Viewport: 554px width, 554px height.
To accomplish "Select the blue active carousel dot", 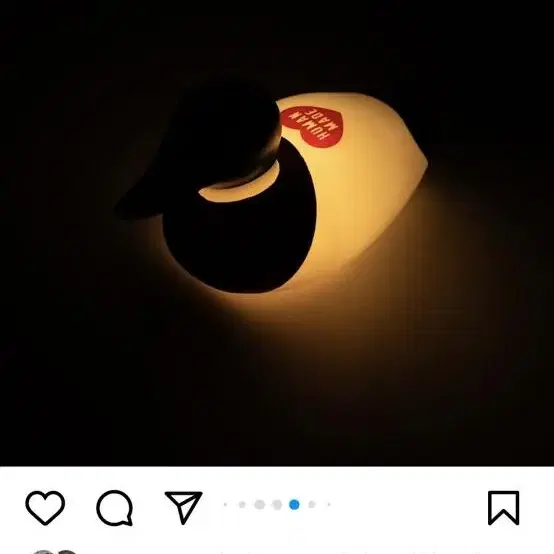I will pos(294,505).
